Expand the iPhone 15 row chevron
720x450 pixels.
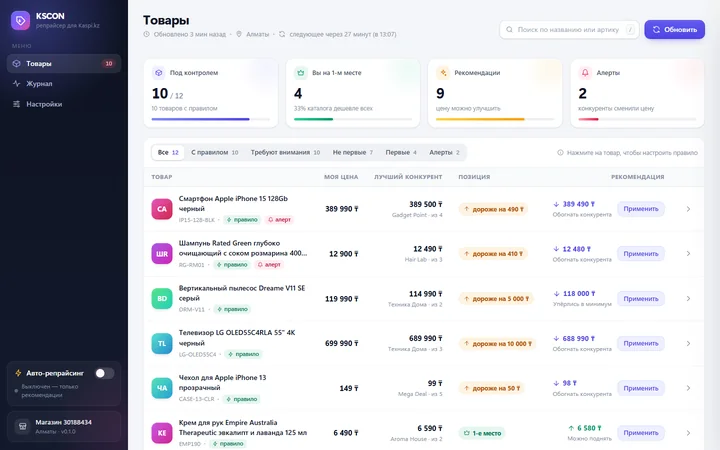pos(688,209)
